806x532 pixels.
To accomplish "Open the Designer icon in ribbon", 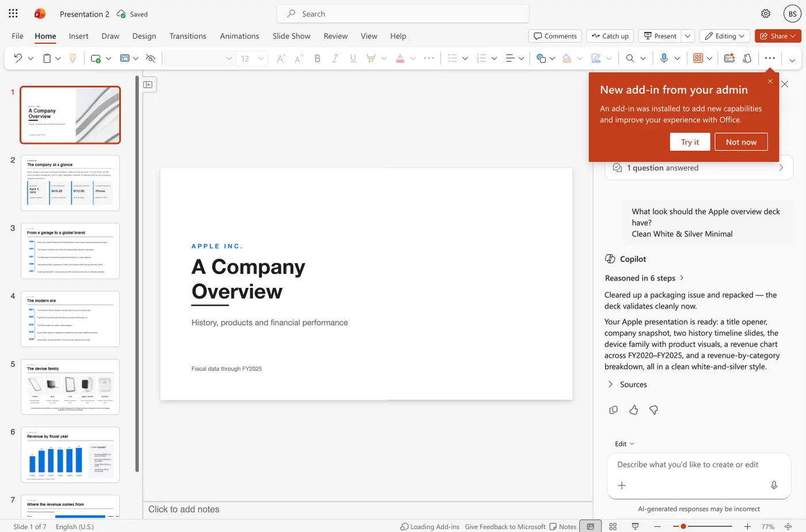I will (x=698, y=58).
